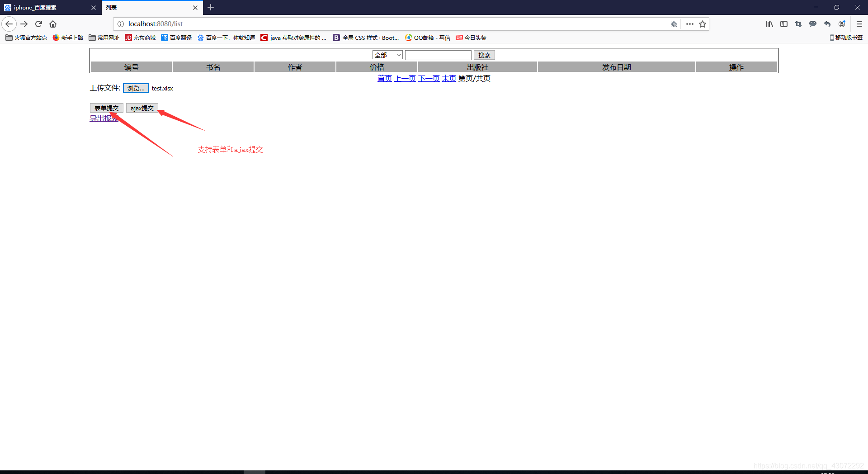Click the 表单提交 button
868x474 pixels.
coord(107,108)
